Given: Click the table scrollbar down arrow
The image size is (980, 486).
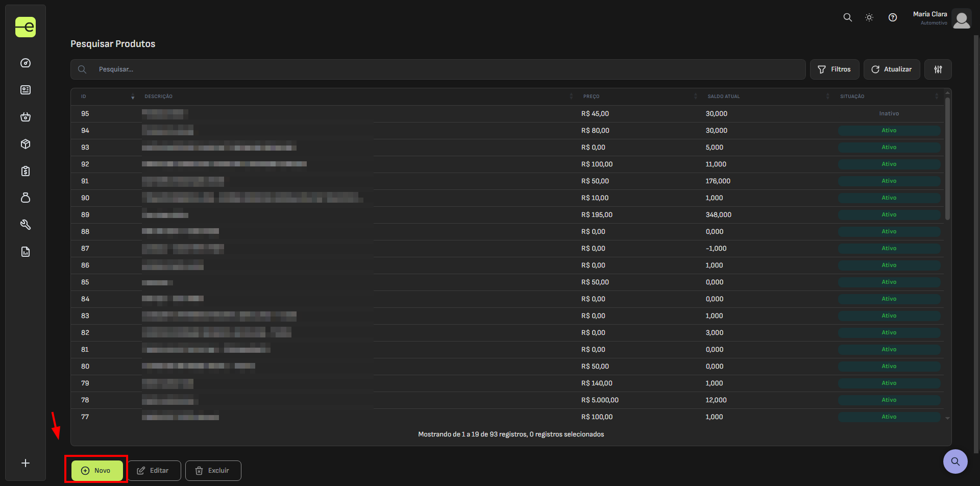Looking at the screenshot, I should [947, 418].
